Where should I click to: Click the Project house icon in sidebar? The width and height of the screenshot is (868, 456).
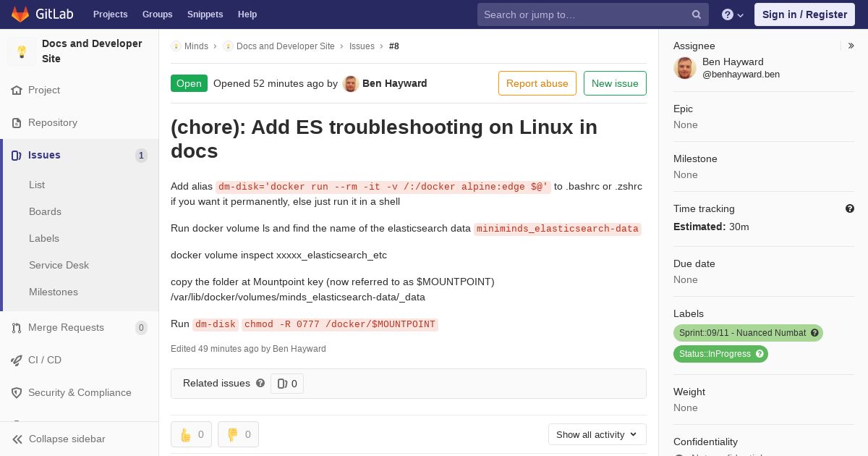(17, 90)
